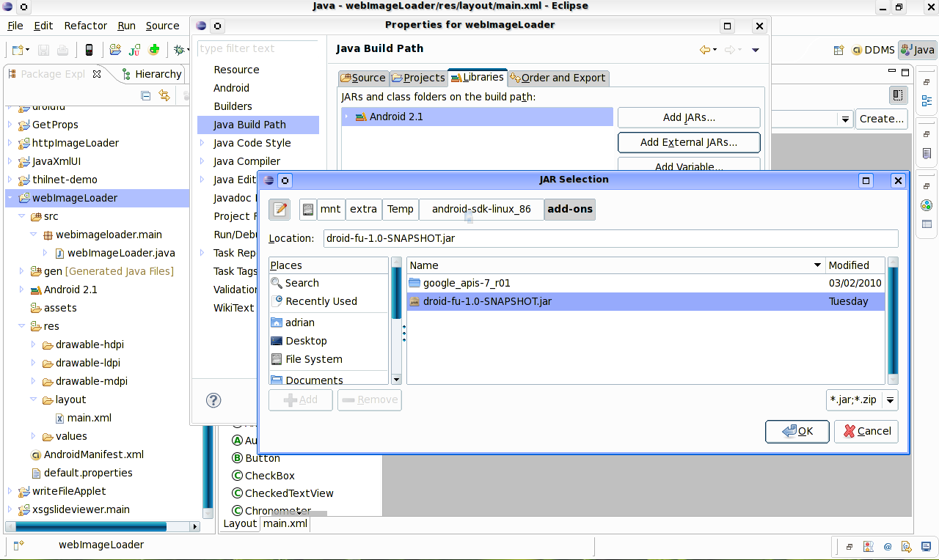Viewport: 939px width, 560px height.
Task: Expand the Java Code Style properties node
Action: pyautogui.click(x=202, y=143)
